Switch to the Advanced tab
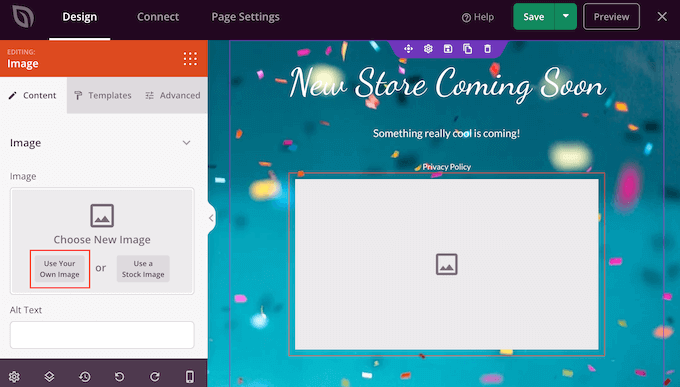 click(x=173, y=95)
